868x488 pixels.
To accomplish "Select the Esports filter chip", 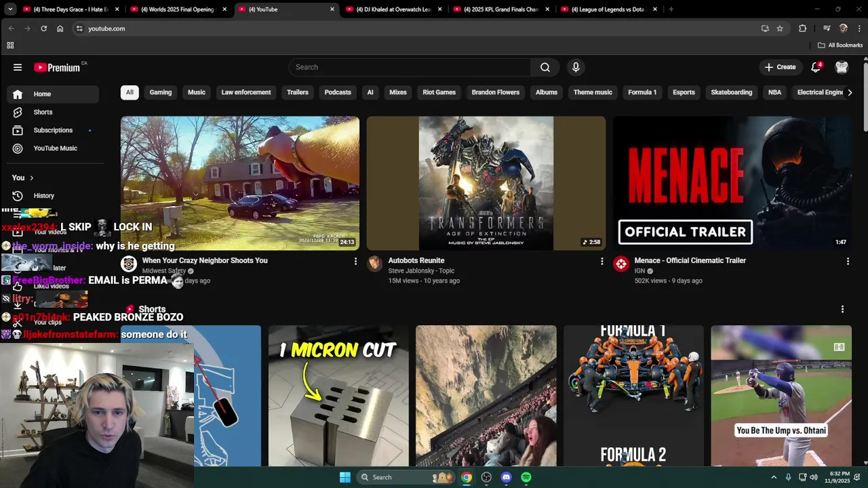I will click(684, 92).
